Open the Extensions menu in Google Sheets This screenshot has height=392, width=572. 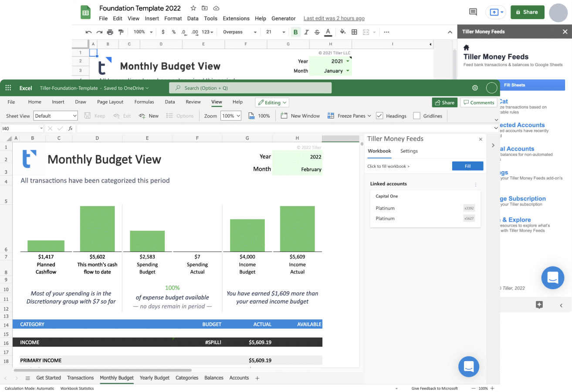click(x=236, y=18)
